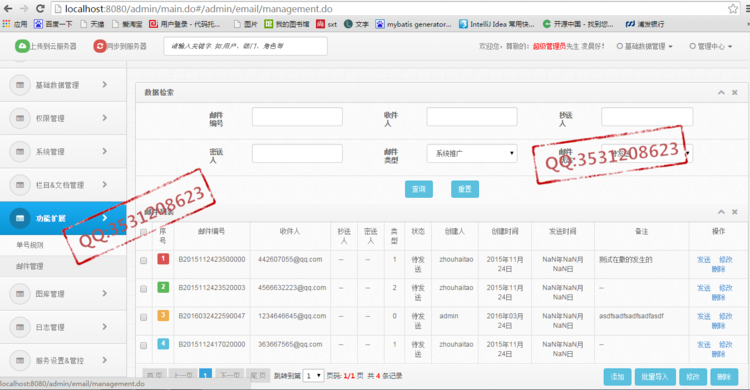Check the row for B2016032422590047
This screenshot has width=750, height=390.
click(143, 317)
